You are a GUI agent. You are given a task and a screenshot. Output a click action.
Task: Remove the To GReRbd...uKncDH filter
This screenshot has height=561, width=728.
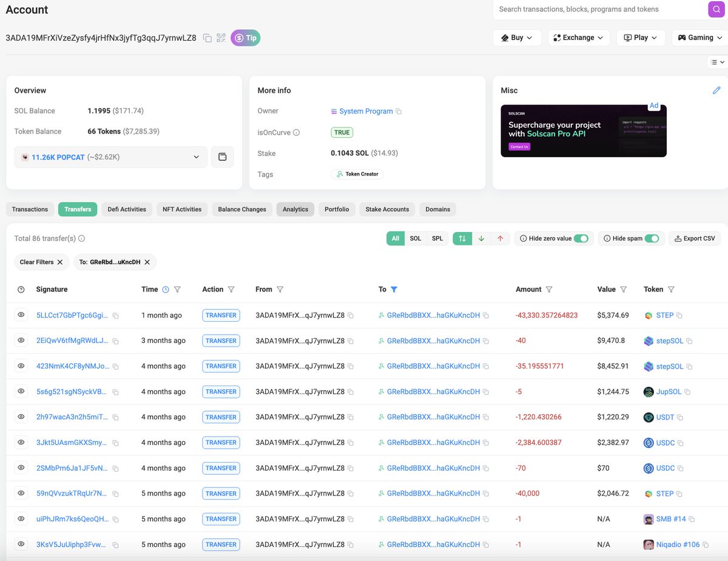click(147, 262)
